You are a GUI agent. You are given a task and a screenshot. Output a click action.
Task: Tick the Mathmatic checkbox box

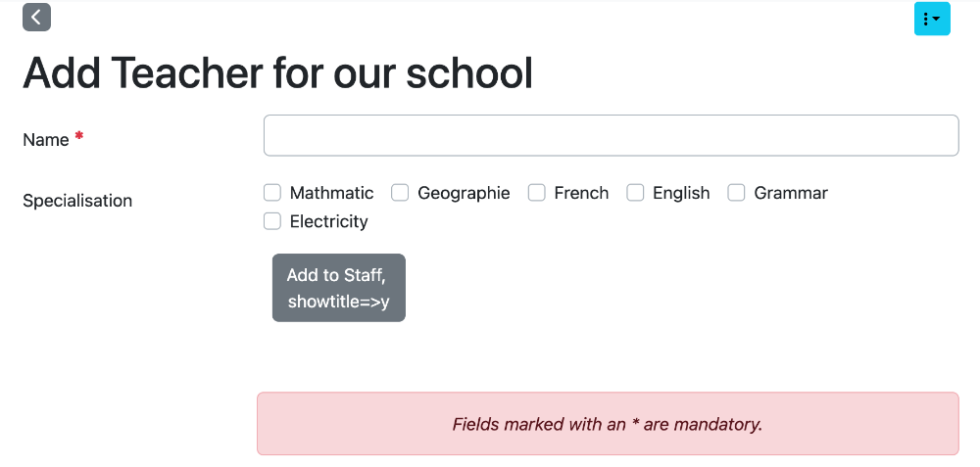pos(271,193)
